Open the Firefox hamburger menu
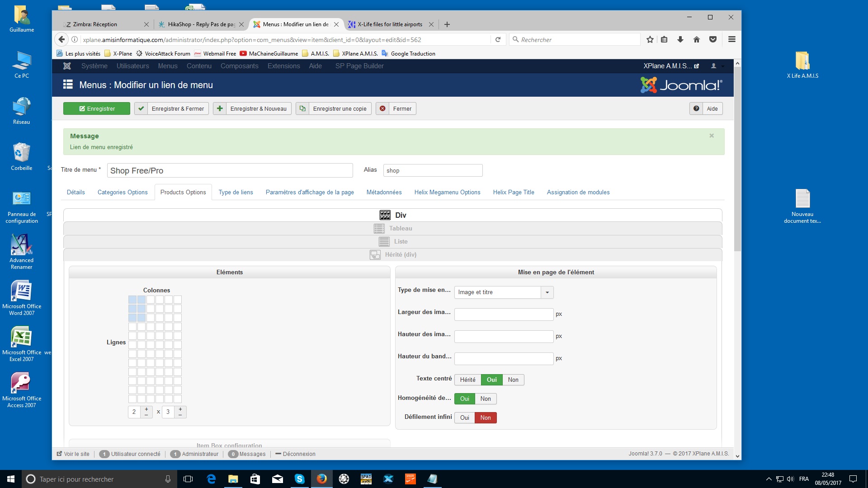The height and width of the screenshot is (488, 868). click(x=731, y=40)
